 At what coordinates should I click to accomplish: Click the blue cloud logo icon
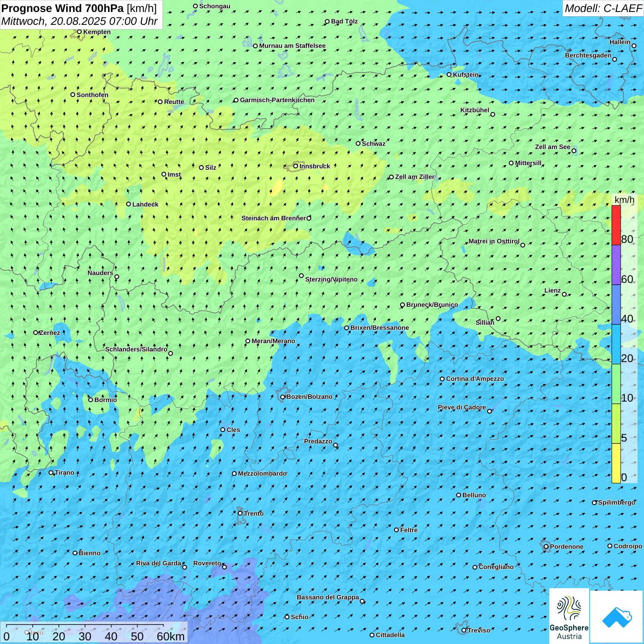(617, 617)
